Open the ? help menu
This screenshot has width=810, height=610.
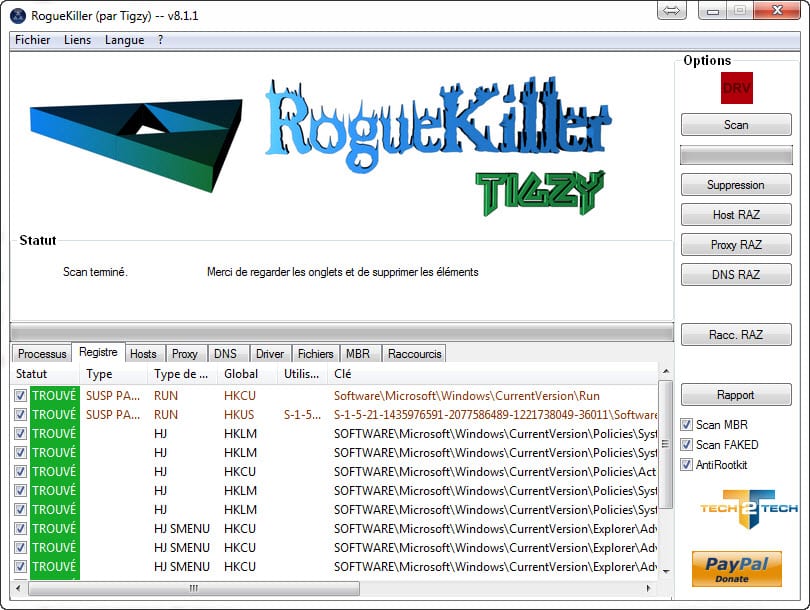point(161,40)
